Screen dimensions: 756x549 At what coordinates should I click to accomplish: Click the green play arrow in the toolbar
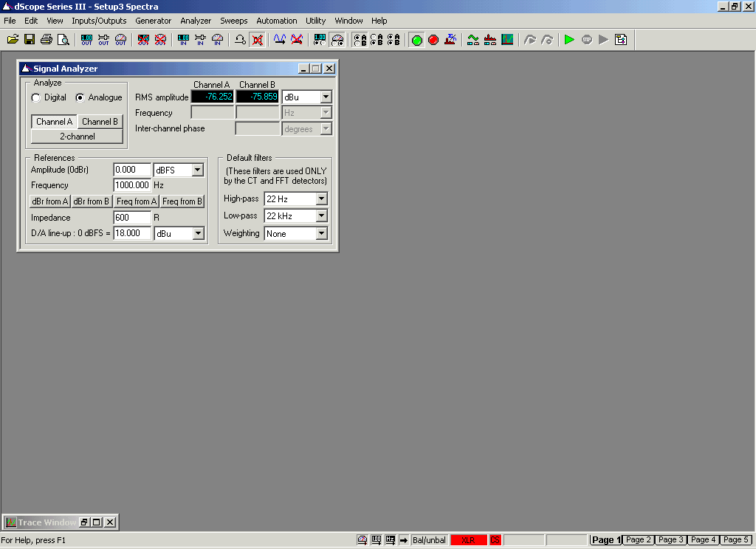(x=569, y=40)
